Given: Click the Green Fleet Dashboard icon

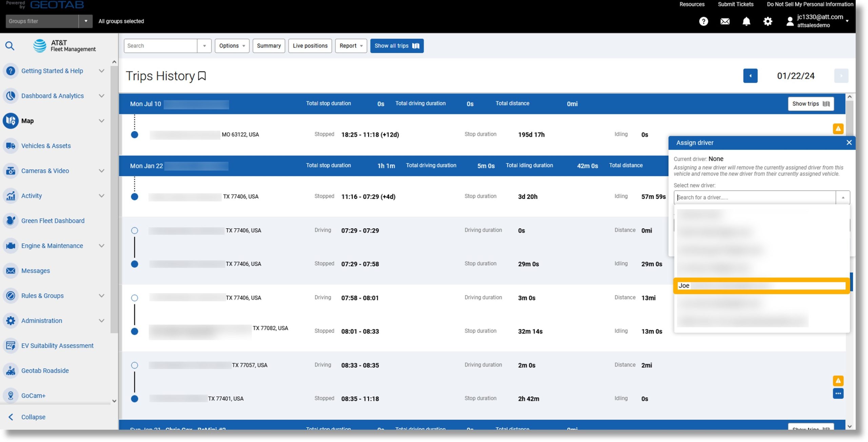Looking at the screenshot, I should coord(11,221).
